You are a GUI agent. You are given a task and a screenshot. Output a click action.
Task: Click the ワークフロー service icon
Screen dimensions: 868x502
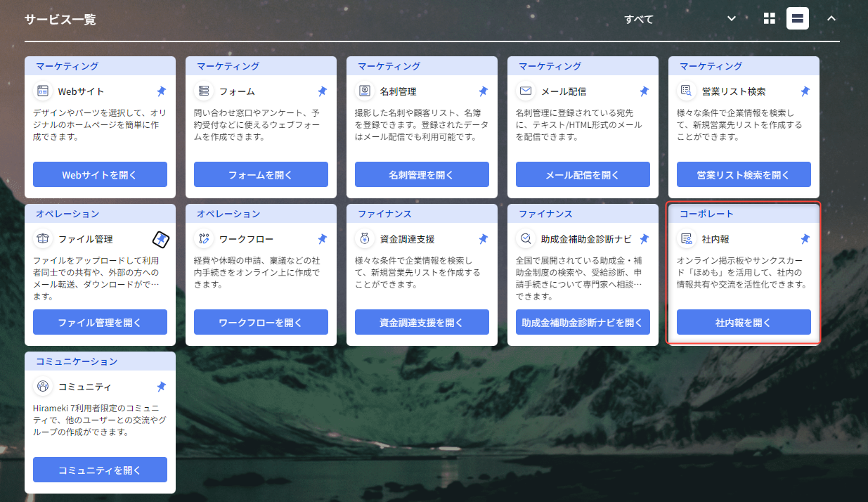(204, 239)
